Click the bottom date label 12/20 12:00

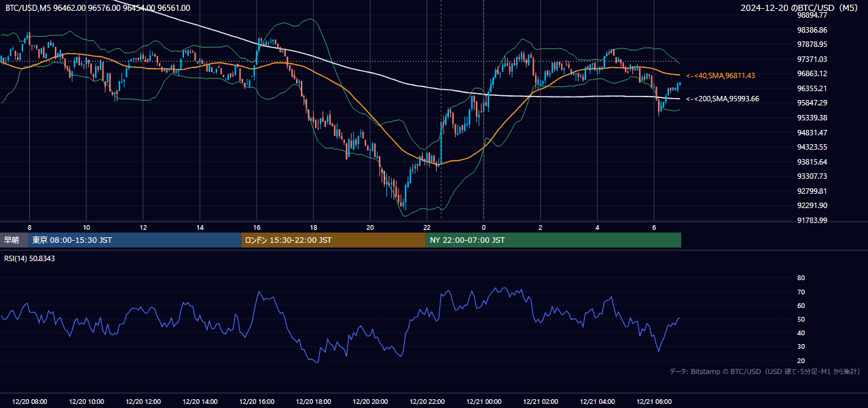click(x=143, y=402)
